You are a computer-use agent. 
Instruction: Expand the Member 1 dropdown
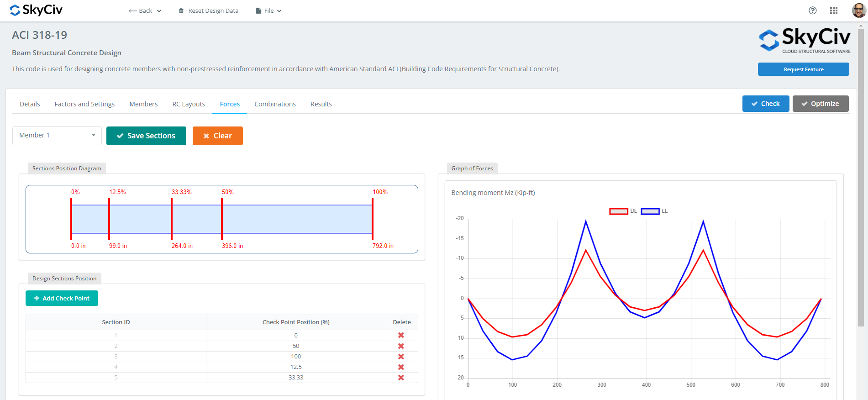[57, 136]
